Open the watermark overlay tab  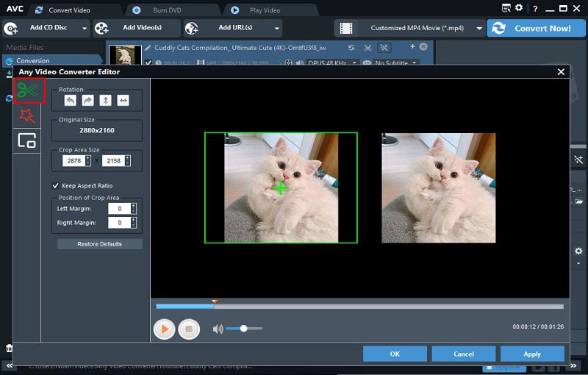tap(27, 140)
